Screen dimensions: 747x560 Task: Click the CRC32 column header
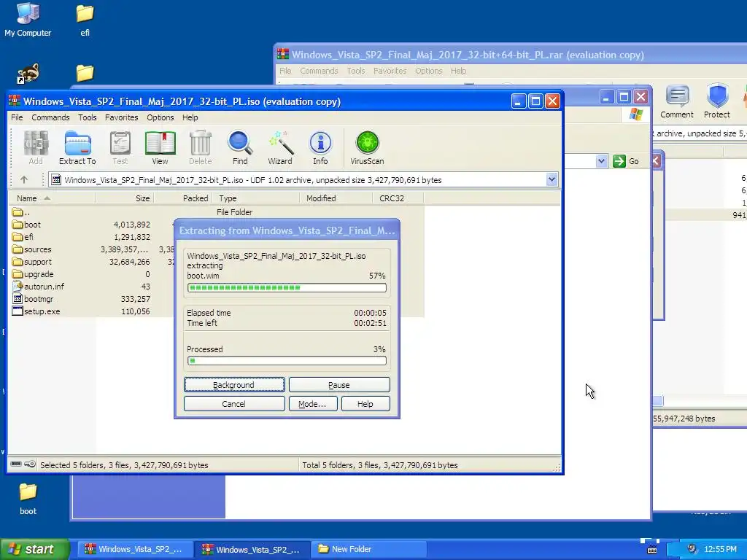coord(398,198)
